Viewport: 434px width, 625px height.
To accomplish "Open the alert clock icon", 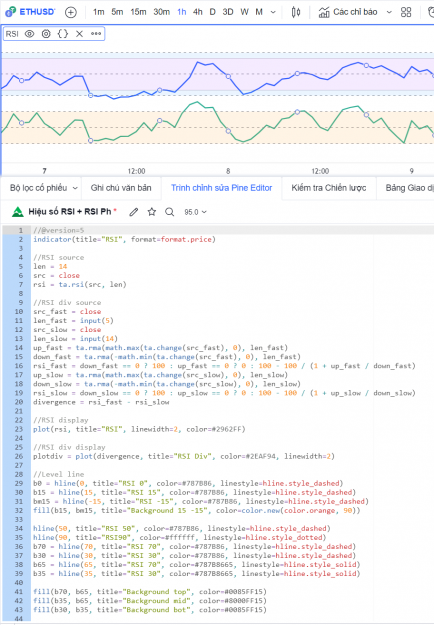I will (x=430, y=12).
